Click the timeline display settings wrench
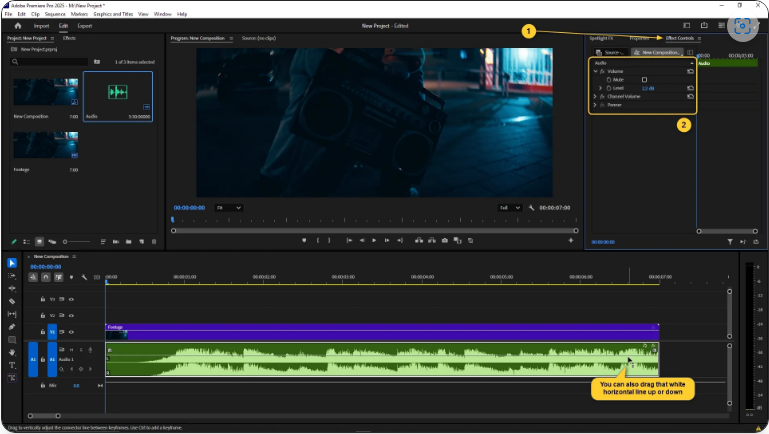769x434 pixels. [x=84, y=277]
